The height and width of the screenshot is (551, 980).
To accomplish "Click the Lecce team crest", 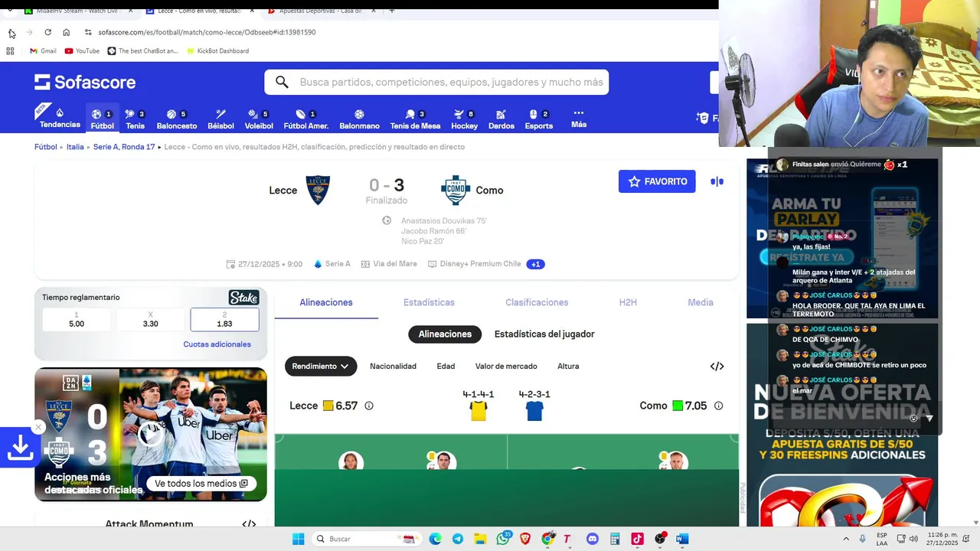I will 318,190.
